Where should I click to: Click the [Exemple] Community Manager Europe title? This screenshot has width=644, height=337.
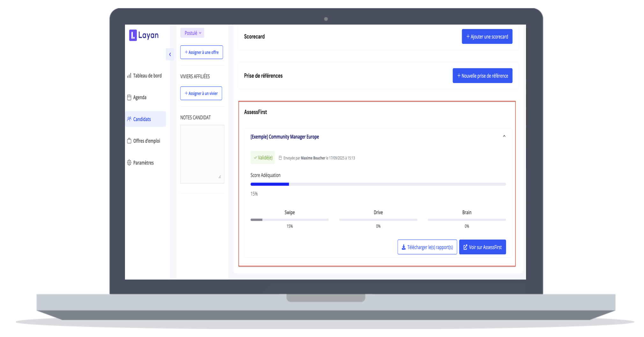pyautogui.click(x=285, y=137)
